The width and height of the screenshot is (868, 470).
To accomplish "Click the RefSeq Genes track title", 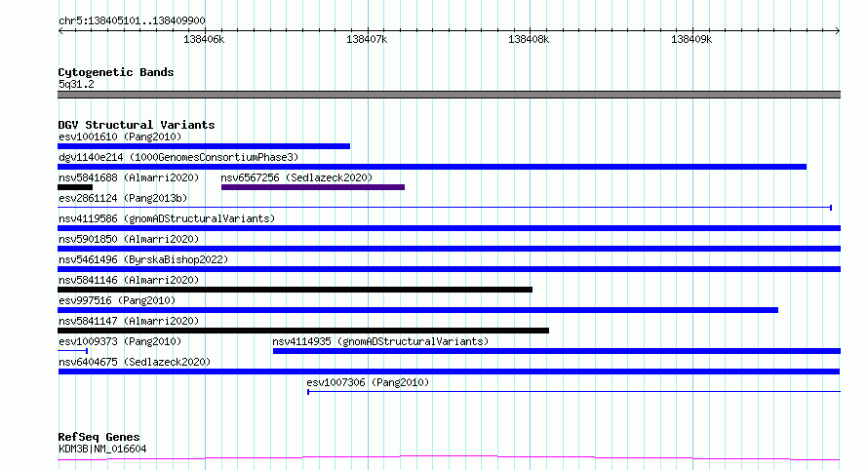I will click(99, 438).
